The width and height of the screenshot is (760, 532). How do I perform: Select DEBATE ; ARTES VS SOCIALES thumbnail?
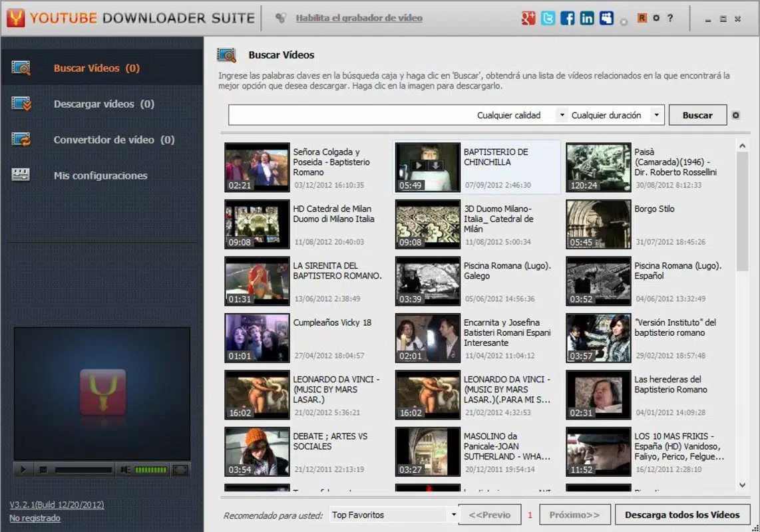point(257,452)
